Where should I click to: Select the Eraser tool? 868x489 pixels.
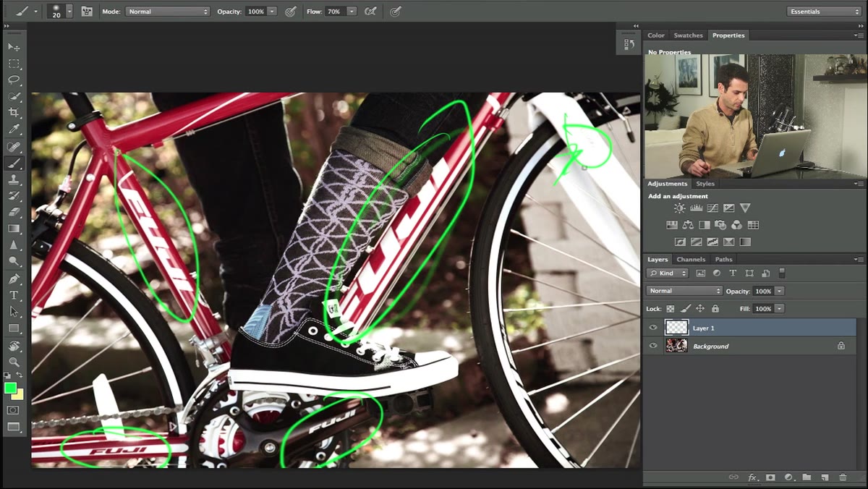[x=14, y=213]
